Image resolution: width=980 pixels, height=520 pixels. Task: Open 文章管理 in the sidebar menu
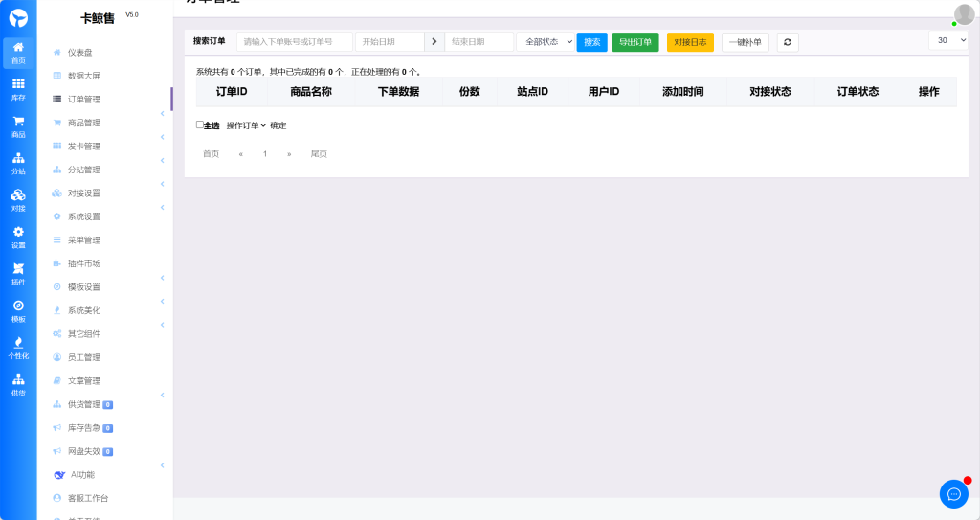point(84,381)
